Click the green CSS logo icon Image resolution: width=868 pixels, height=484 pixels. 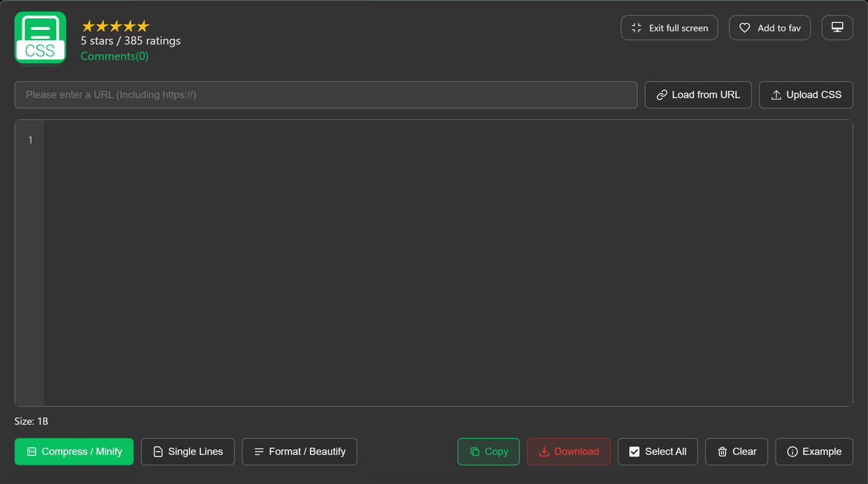point(39,38)
